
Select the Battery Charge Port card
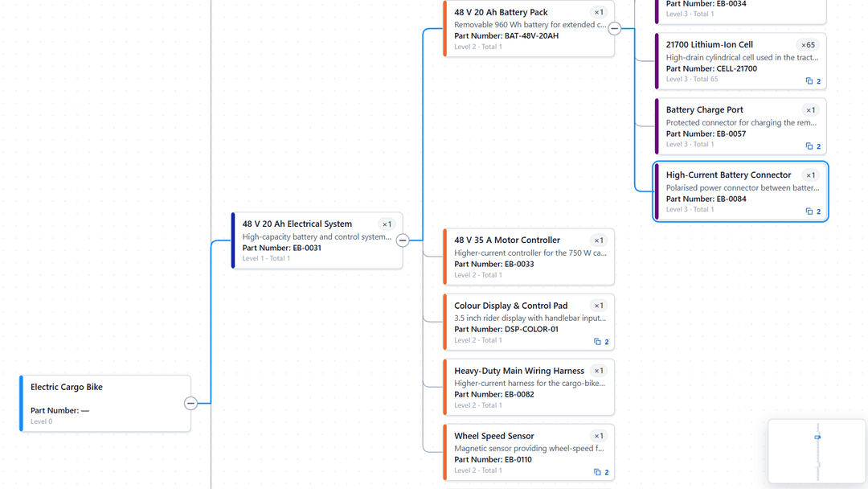coord(741,126)
